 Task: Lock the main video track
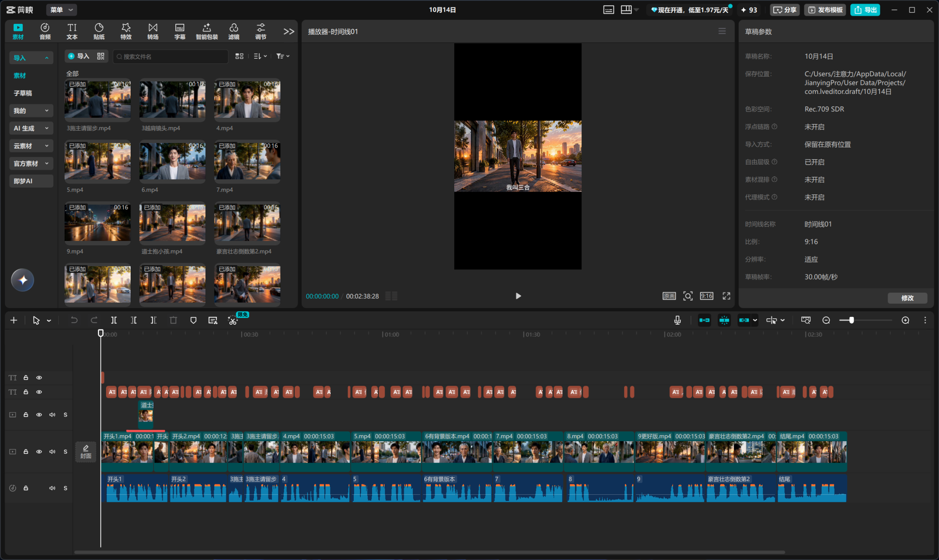click(x=26, y=452)
